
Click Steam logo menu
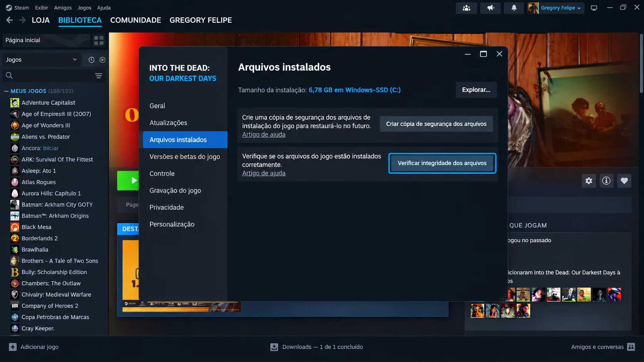pos(17,8)
